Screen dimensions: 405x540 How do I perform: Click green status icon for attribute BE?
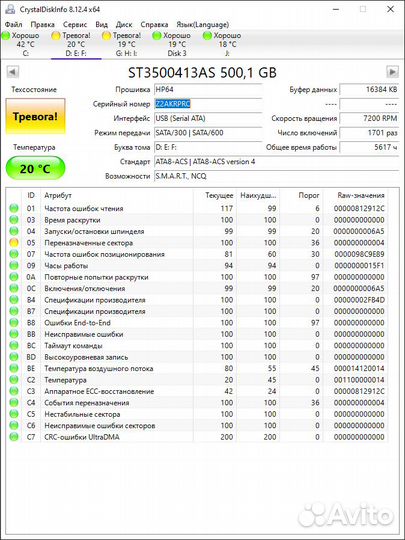pos(14,368)
